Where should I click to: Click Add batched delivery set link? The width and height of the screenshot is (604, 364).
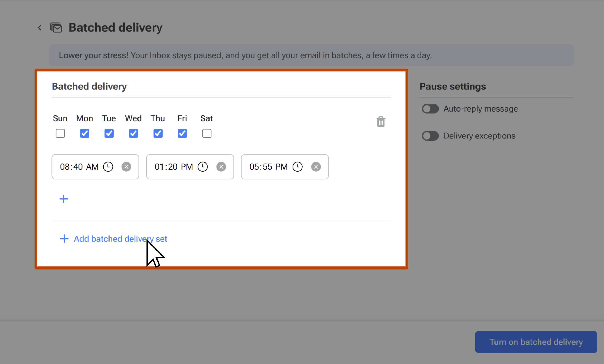114,239
